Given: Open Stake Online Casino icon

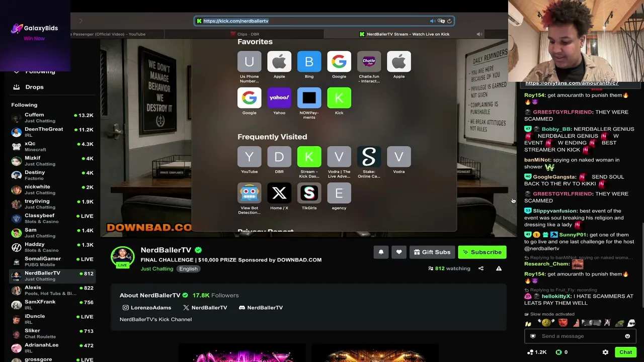Looking at the screenshot, I should (369, 157).
